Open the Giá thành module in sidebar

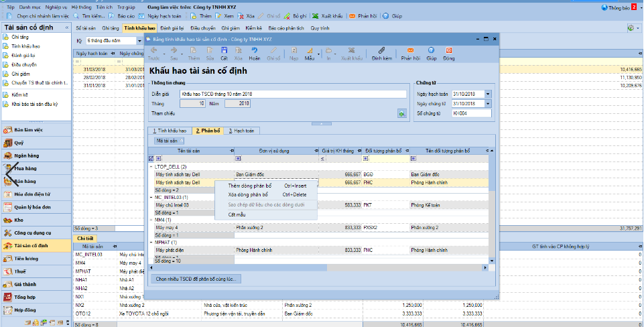36,284
